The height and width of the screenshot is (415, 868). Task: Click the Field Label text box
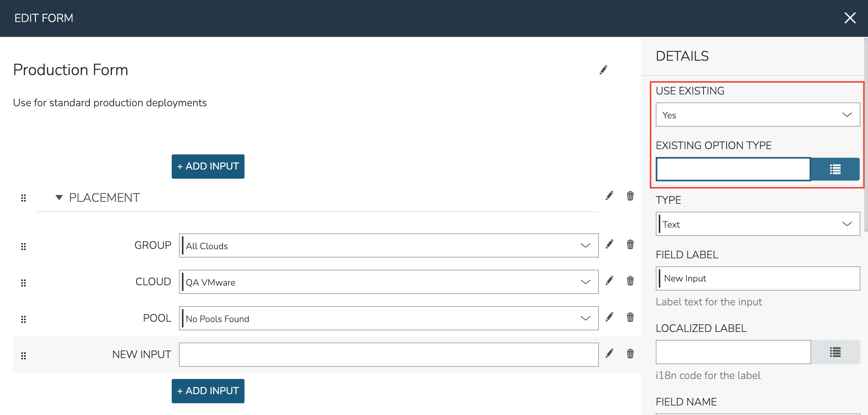coord(757,278)
